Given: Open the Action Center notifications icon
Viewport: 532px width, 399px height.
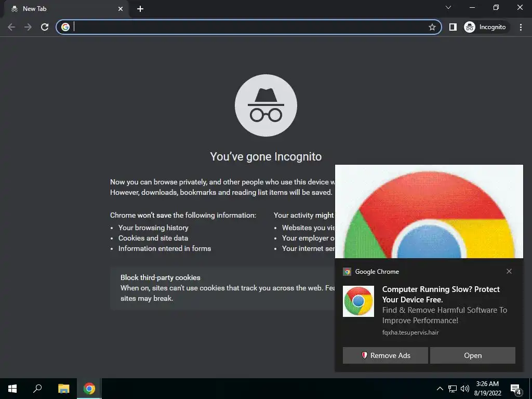Looking at the screenshot, I should click(x=515, y=389).
